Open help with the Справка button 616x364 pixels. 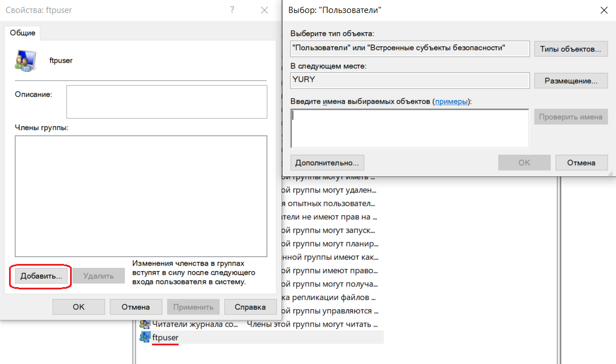(250, 307)
